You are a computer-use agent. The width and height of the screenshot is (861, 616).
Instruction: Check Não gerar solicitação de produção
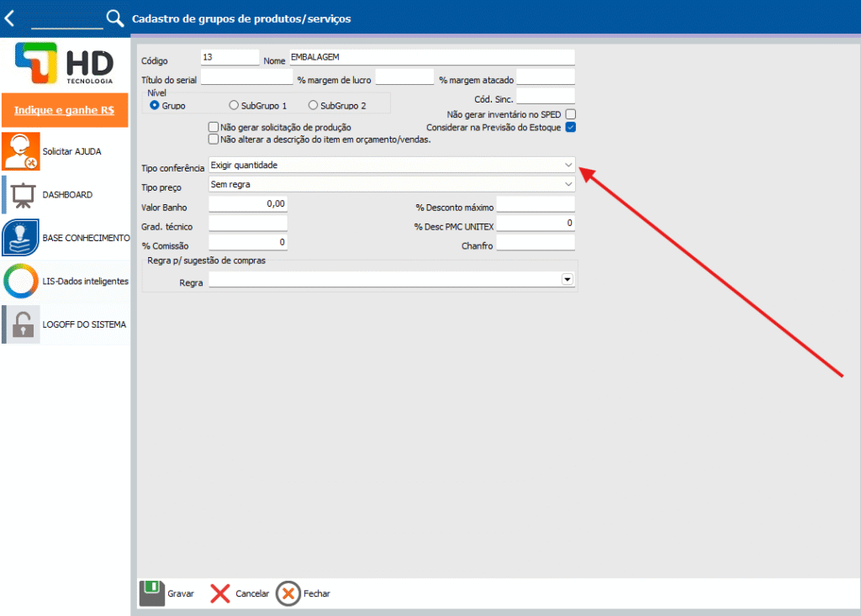(x=214, y=127)
